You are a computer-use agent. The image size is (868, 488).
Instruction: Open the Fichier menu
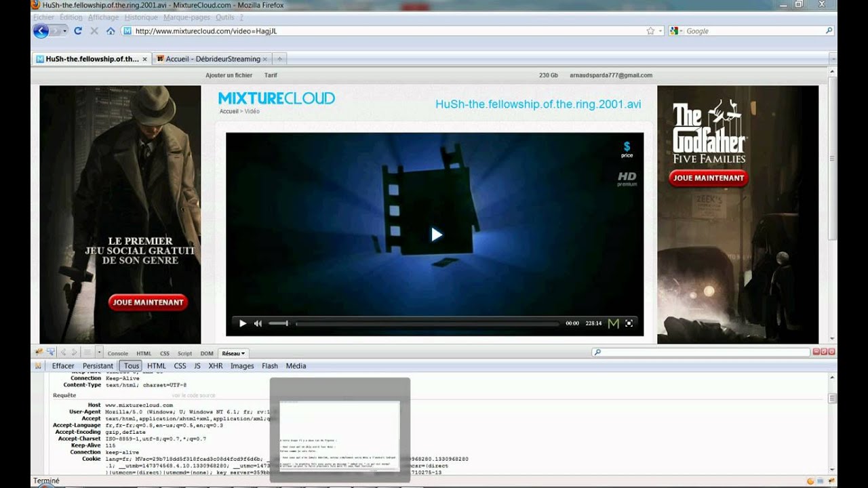point(43,17)
